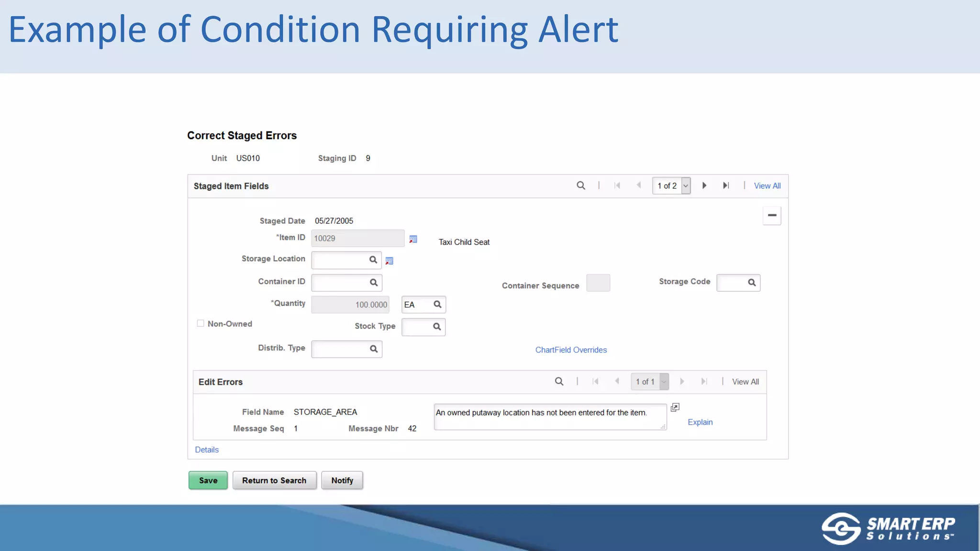The width and height of the screenshot is (980, 551).
Task: Look up Stock Type with magnifier
Action: (437, 327)
